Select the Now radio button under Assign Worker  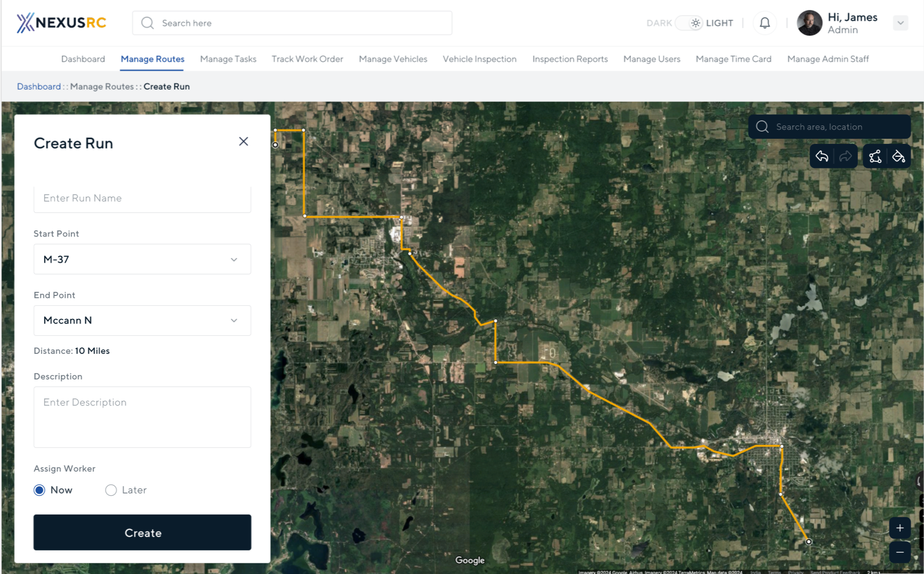39,490
